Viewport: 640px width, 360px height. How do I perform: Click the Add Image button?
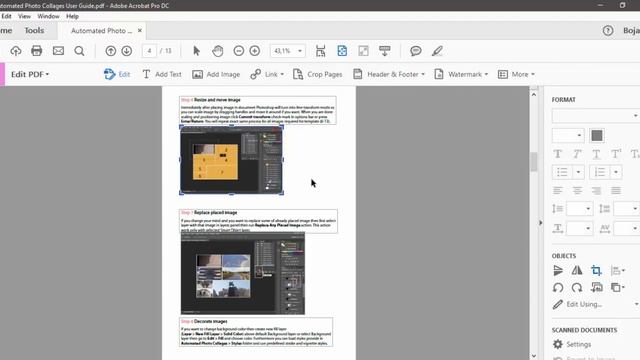click(216, 74)
